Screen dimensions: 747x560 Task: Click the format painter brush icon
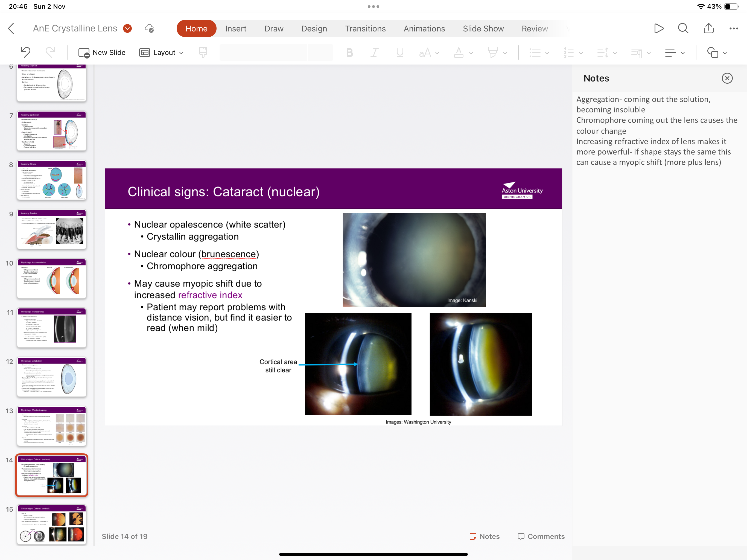(203, 52)
